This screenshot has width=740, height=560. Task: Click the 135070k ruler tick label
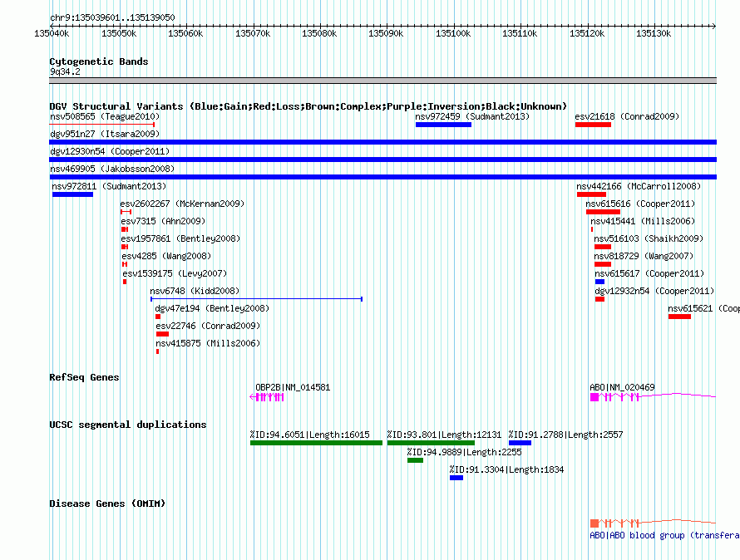(x=253, y=33)
